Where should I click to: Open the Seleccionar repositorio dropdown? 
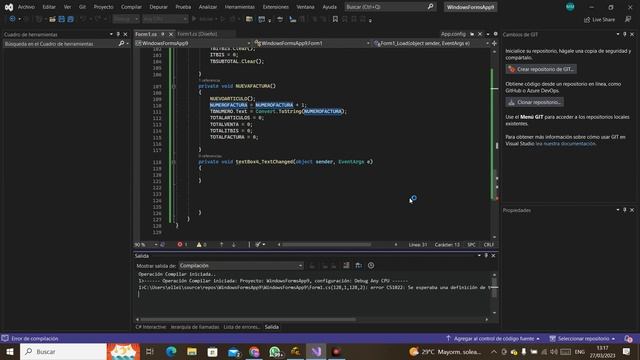click(582, 339)
